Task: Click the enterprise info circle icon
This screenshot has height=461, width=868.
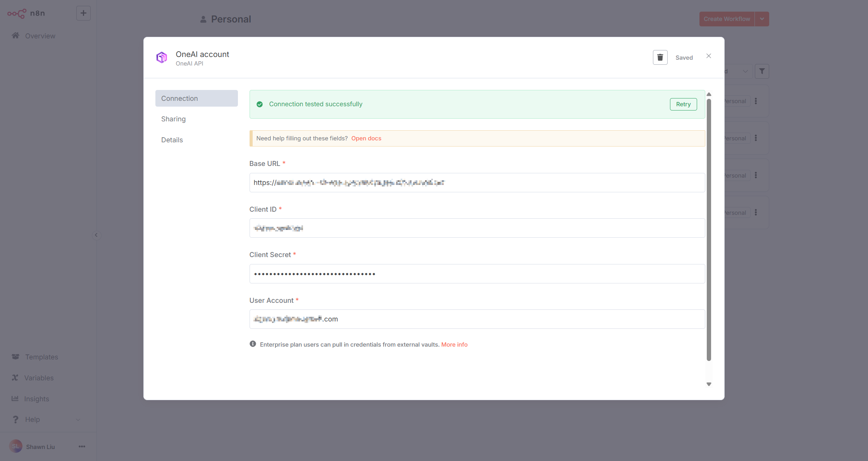Action: 253,344
